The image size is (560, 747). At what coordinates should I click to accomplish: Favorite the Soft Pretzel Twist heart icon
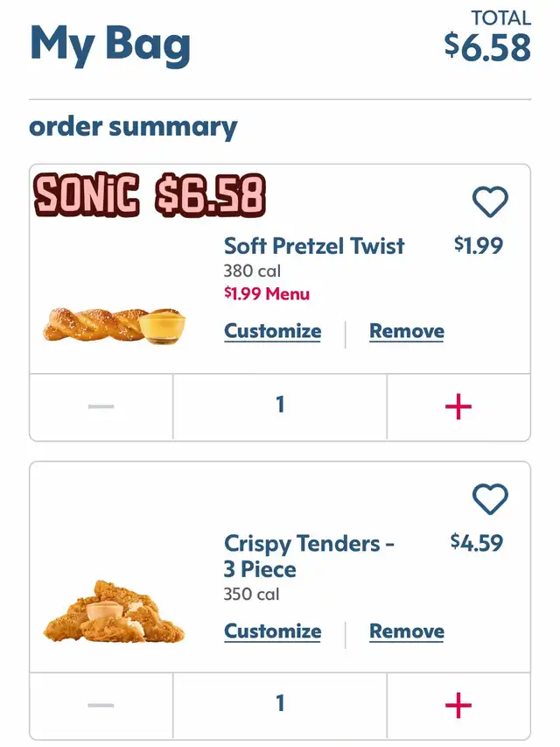[490, 202]
